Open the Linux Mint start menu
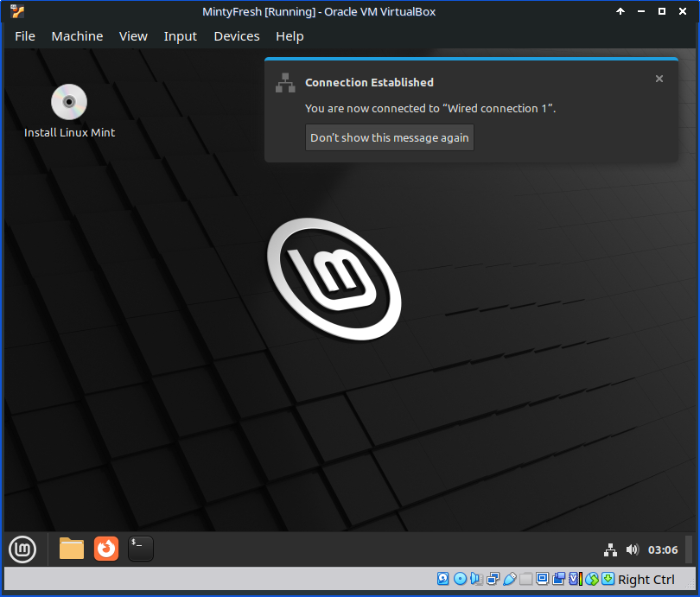This screenshot has width=700, height=597. [22, 549]
